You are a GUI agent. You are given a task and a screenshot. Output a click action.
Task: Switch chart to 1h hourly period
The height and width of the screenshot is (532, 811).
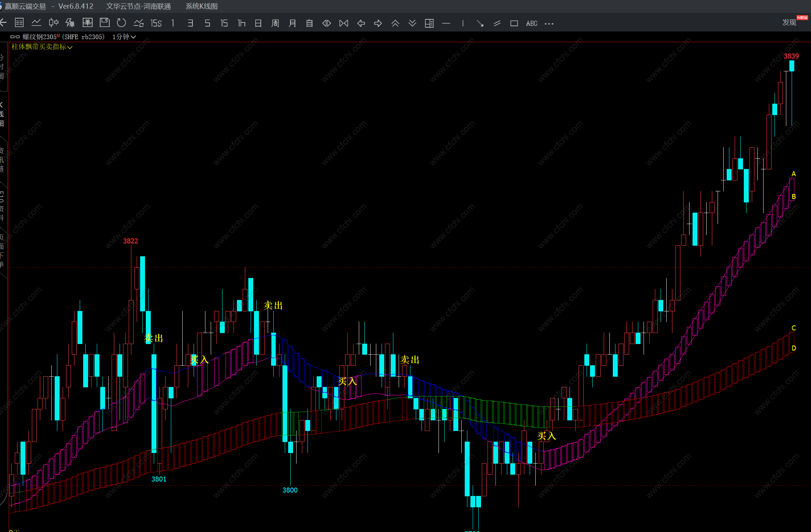tap(241, 24)
